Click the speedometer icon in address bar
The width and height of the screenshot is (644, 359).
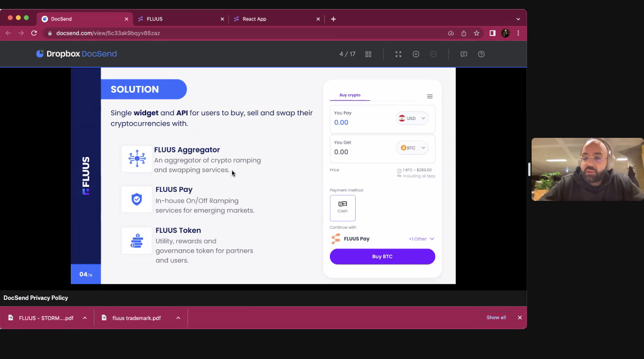[451, 33]
